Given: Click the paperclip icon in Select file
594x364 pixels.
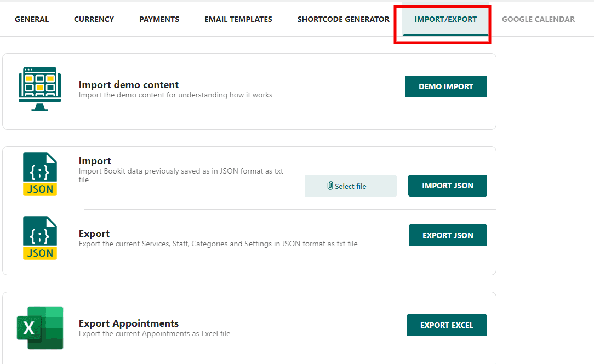Looking at the screenshot, I should [x=330, y=186].
